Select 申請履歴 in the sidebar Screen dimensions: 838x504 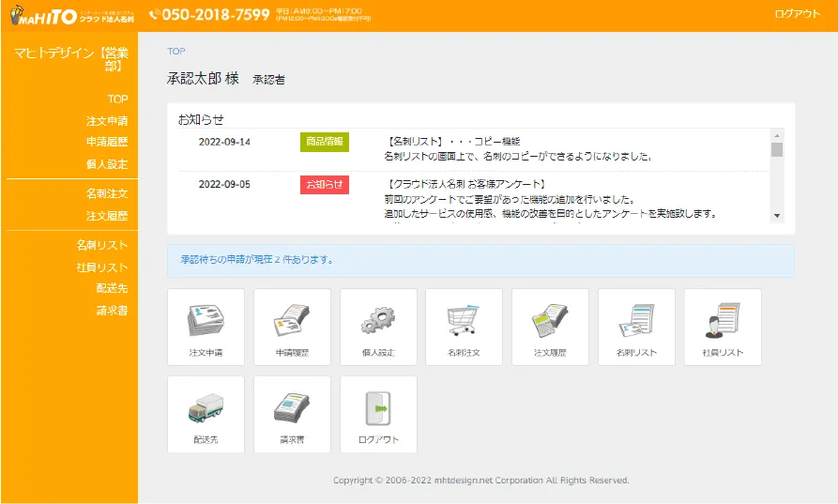107,142
